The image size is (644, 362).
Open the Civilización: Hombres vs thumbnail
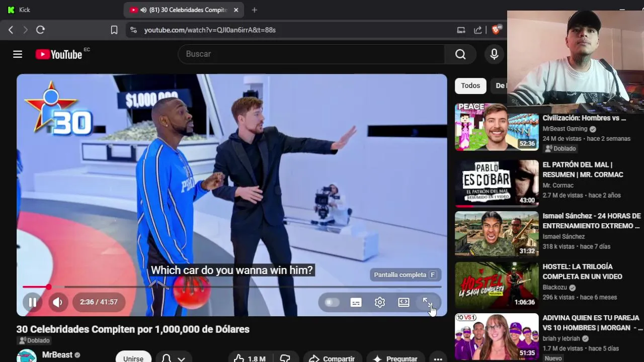(497, 127)
